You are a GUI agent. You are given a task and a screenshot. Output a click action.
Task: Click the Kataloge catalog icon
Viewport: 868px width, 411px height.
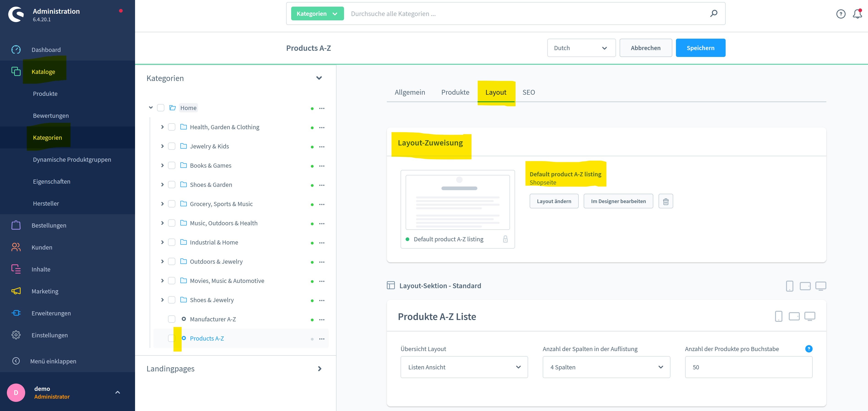(x=16, y=71)
